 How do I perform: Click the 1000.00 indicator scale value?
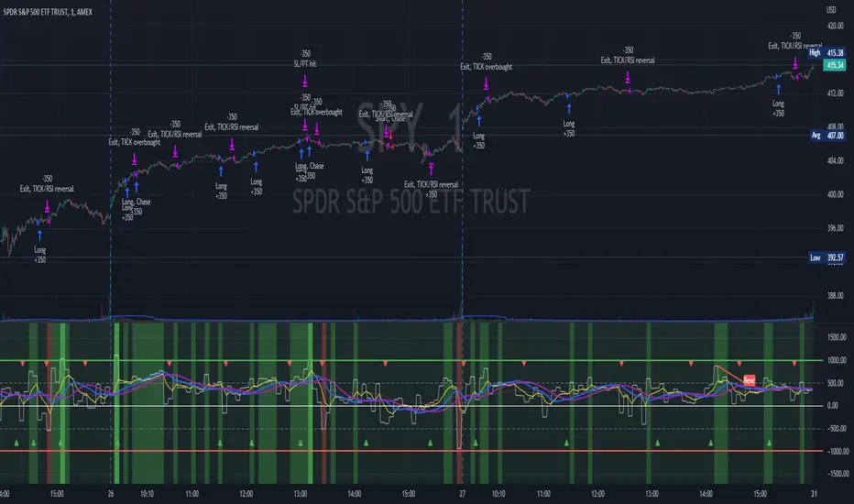(837, 360)
